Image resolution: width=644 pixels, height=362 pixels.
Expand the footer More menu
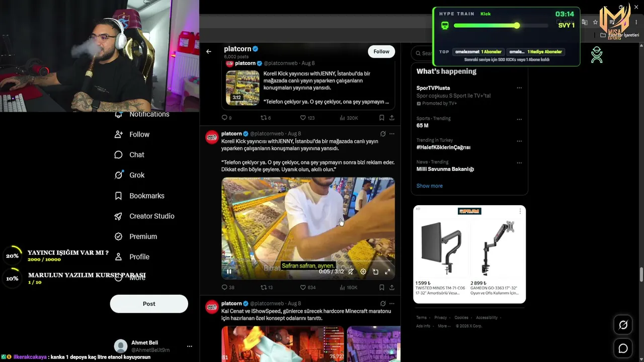pyautogui.click(x=444, y=326)
